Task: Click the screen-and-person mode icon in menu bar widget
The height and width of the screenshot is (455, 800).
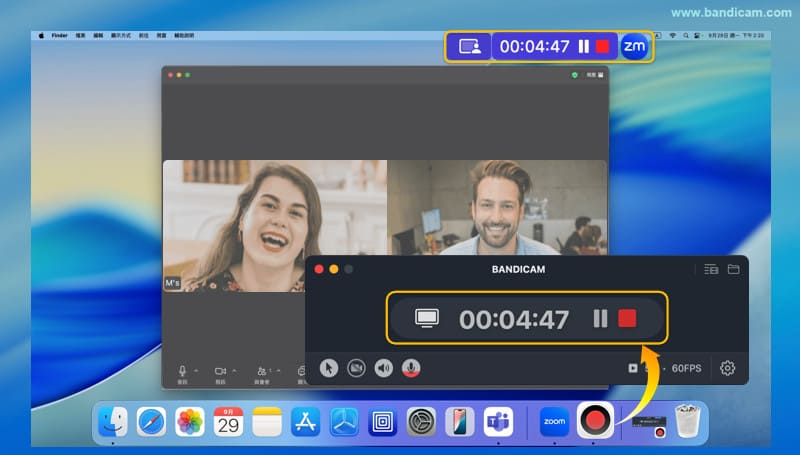Action: pos(469,46)
